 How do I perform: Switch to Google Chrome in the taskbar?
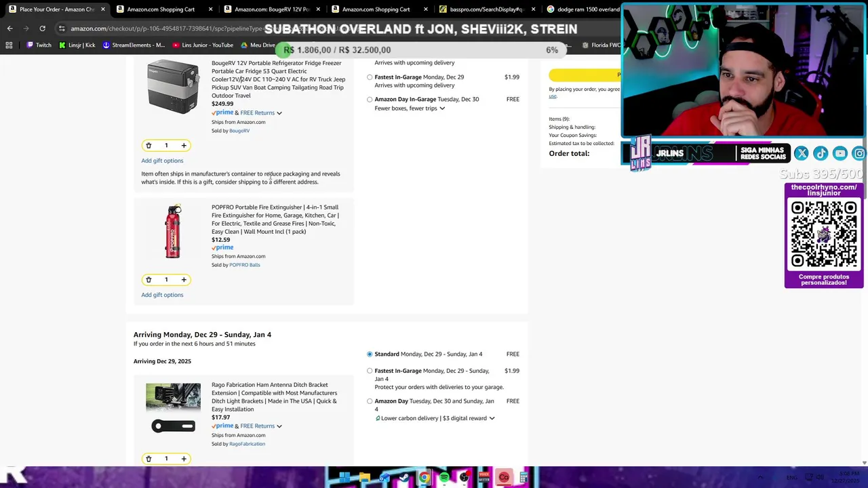[424, 478]
